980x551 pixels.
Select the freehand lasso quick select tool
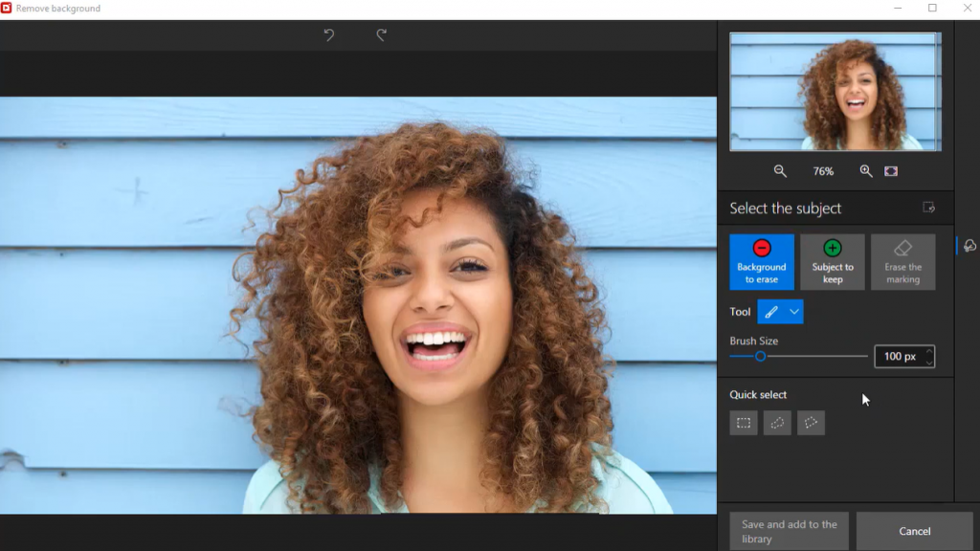point(776,422)
